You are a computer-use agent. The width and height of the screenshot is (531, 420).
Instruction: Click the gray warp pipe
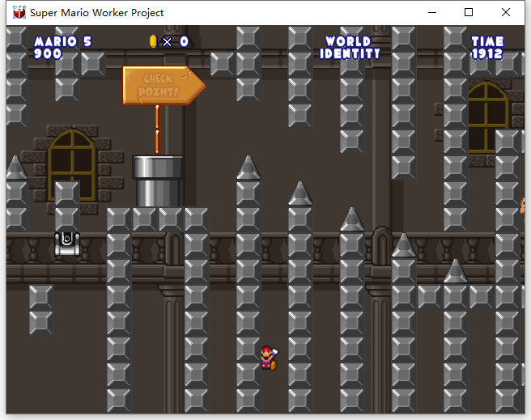[x=158, y=180]
